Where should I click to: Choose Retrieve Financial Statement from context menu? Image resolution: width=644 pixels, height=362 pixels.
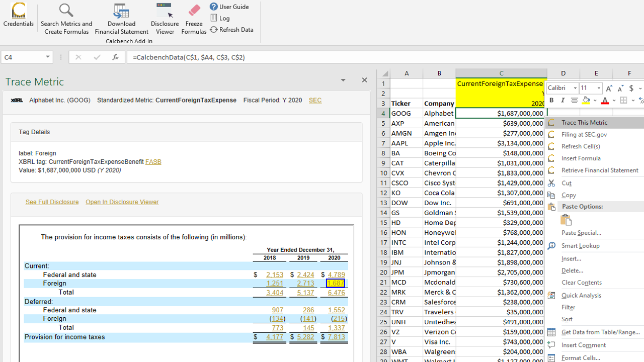tap(599, 170)
